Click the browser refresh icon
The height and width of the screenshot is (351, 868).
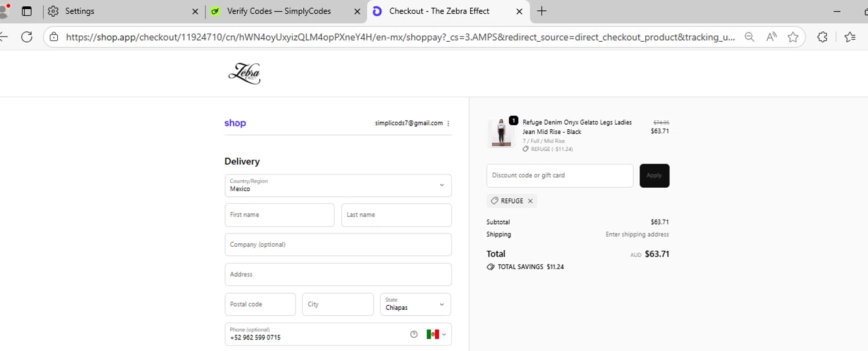coord(27,37)
